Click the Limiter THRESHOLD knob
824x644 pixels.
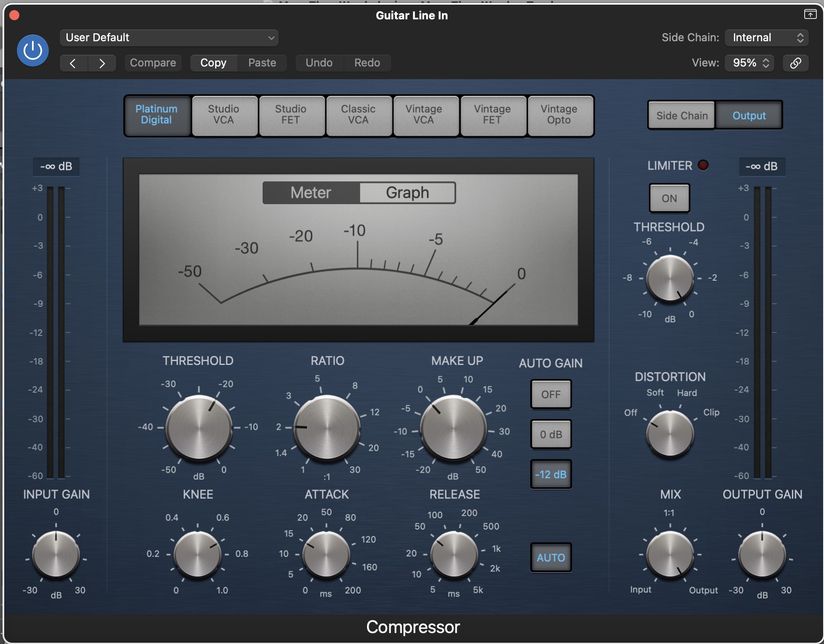[x=670, y=279]
